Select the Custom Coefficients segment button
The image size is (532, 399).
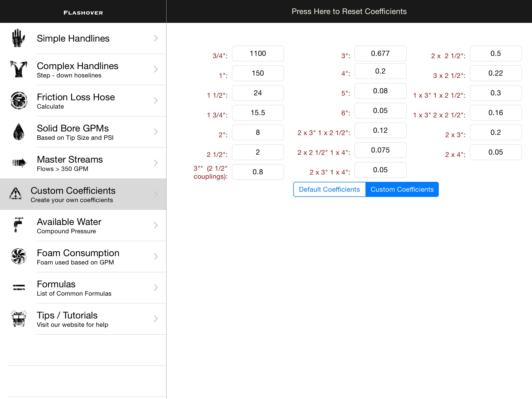(x=402, y=189)
